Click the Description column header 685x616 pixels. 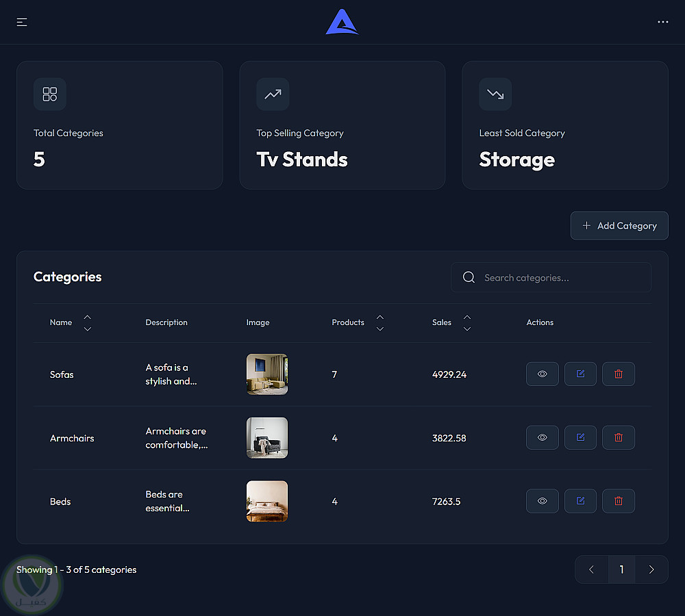click(166, 322)
